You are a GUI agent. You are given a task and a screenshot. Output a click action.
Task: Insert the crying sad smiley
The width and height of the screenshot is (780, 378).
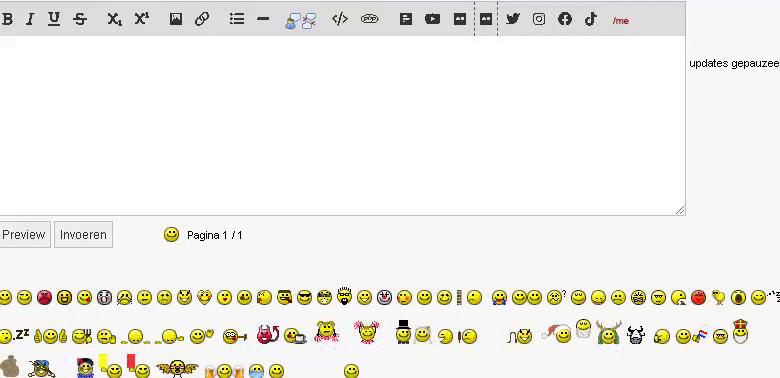tap(124, 297)
